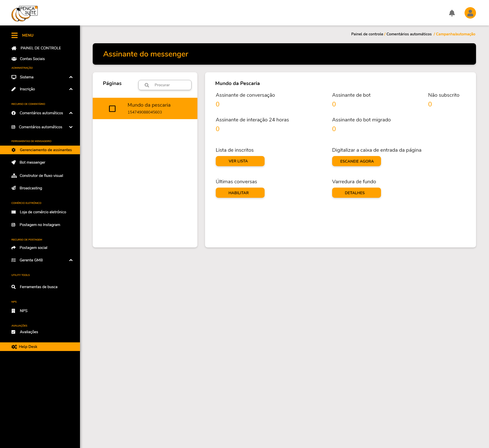The height and width of the screenshot is (448, 489).
Task: Click the Painel de controle breadcrumb
Action: (367, 34)
